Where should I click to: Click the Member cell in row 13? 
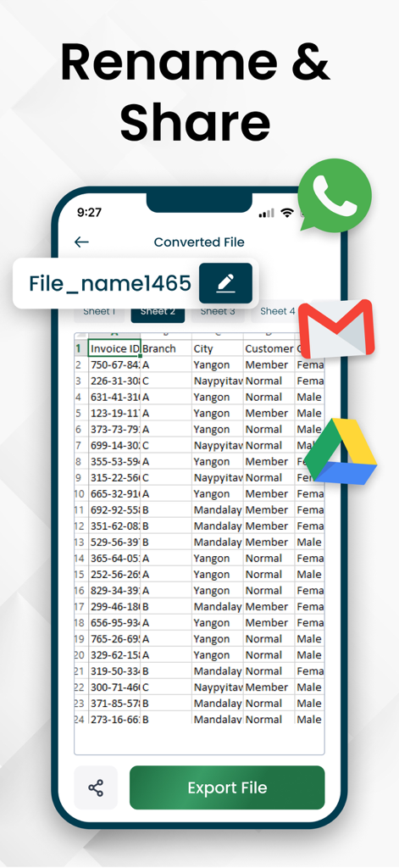[269, 542]
